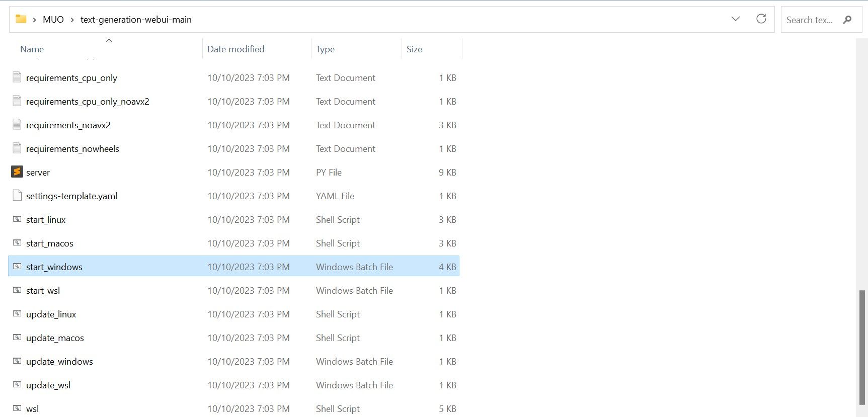Image resolution: width=868 pixels, height=417 pixels.
Task: Click the settings-template.yaml file icon
Action: [x=17, y=196]
